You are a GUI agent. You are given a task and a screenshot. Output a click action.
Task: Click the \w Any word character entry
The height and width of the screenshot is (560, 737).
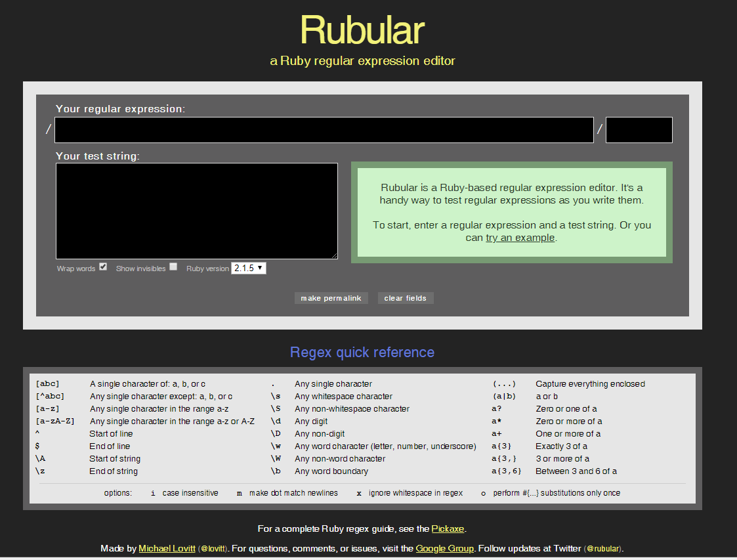(373, 446)
